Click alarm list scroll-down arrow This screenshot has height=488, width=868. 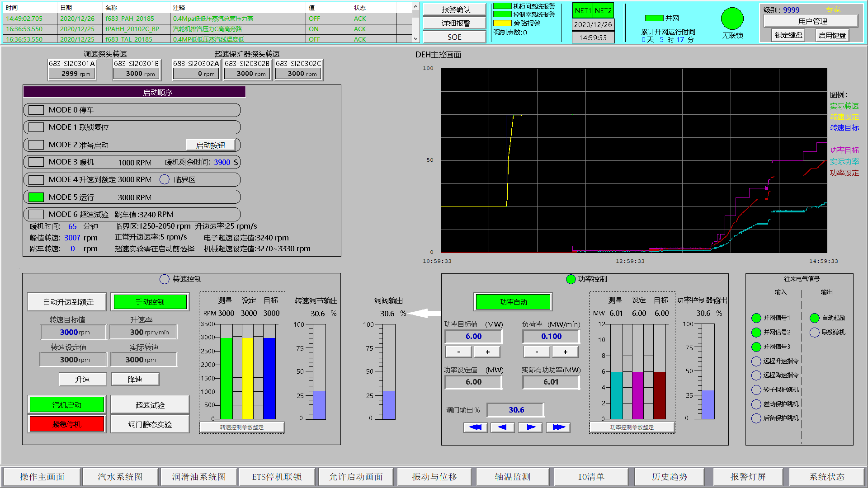(415, 39)
